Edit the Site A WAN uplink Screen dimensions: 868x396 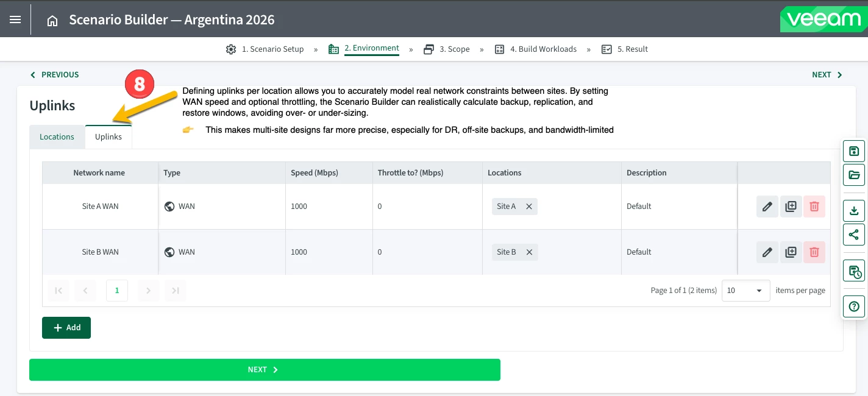click(x=767, y=207)
